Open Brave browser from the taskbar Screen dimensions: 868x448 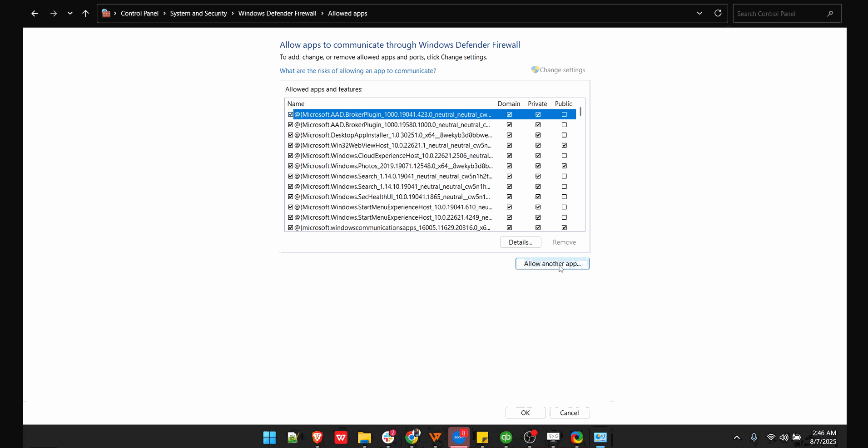point(317,437)
